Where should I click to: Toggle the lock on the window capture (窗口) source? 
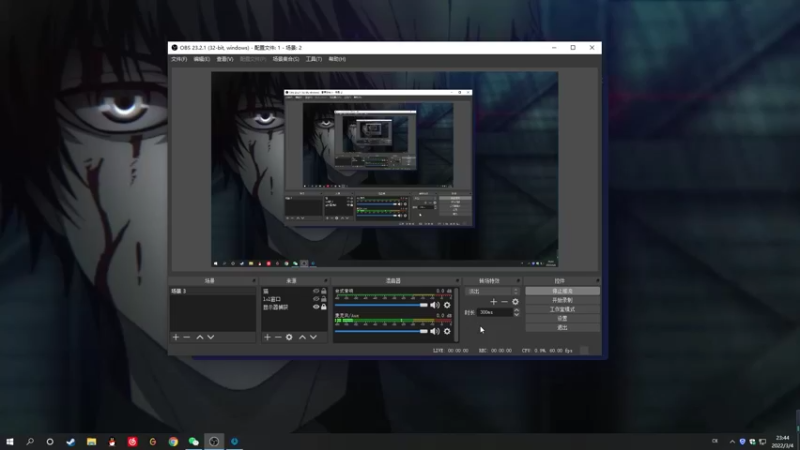(x=323, y=299)
